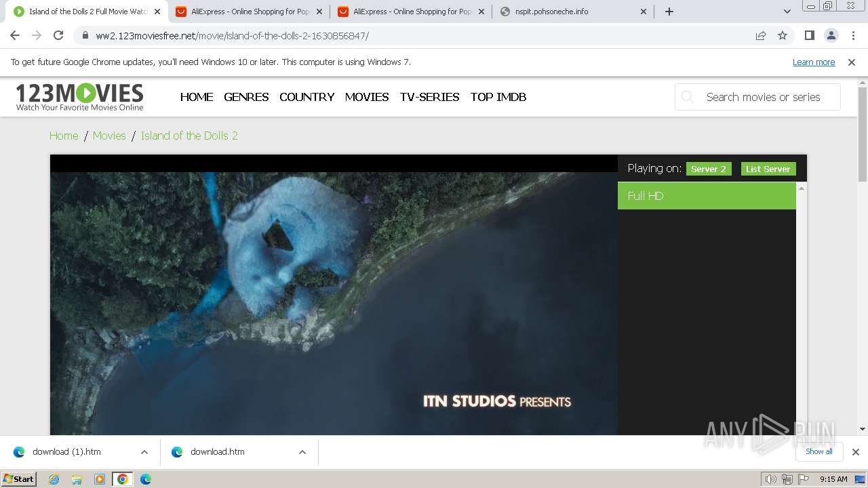Open the TOP IMDB section
Viewport: 868px width, 488px height.
click(498, 97)
